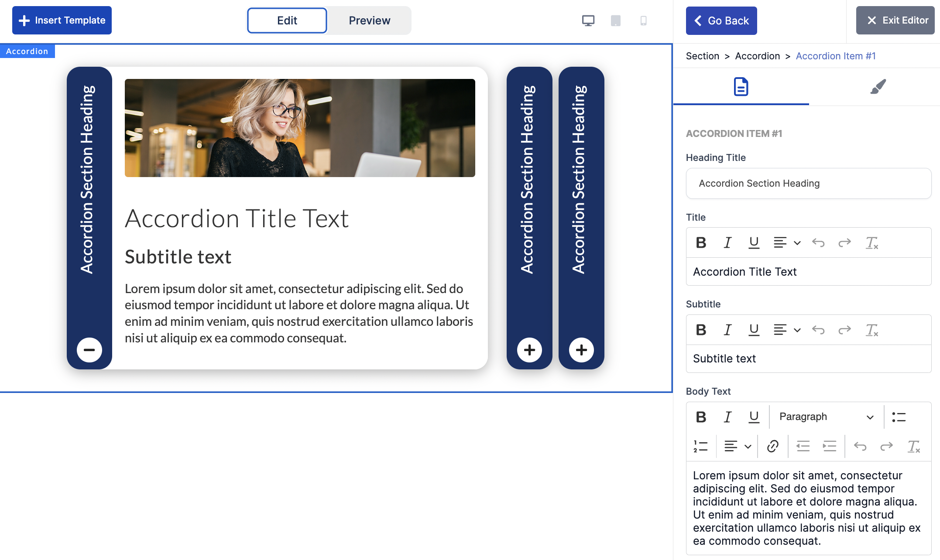Expand the second accordion plus button
Viewport: 940px width, 560px height.
click(x=529, y=350)
